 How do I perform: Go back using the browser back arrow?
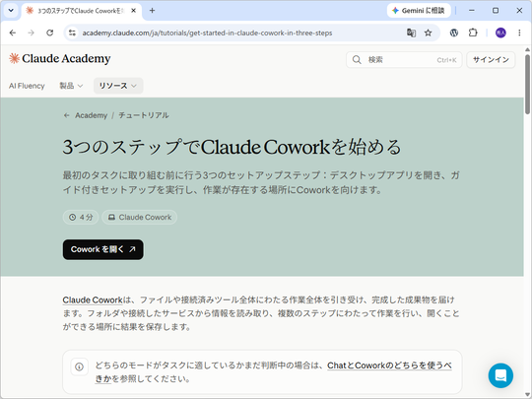(13, 33)
